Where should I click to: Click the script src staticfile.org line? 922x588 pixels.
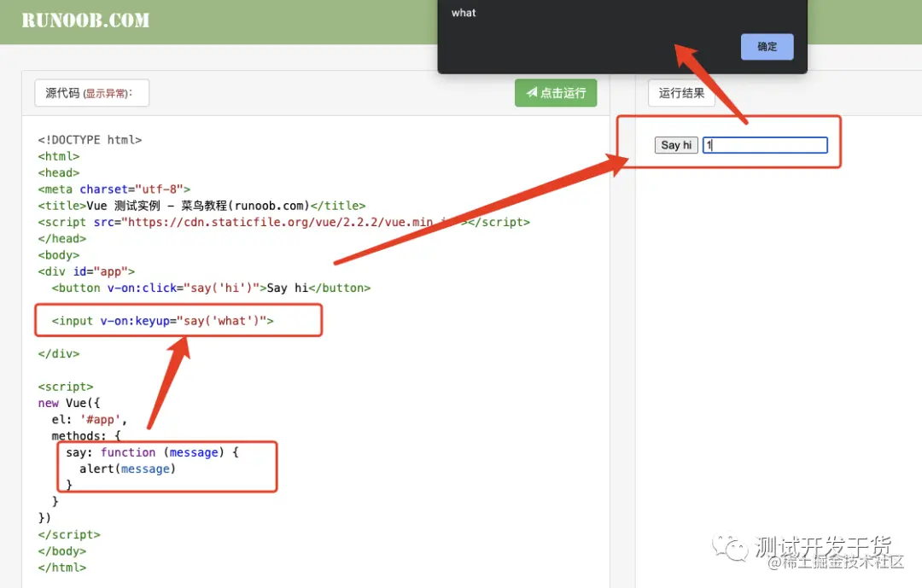[x=284, y=222]
